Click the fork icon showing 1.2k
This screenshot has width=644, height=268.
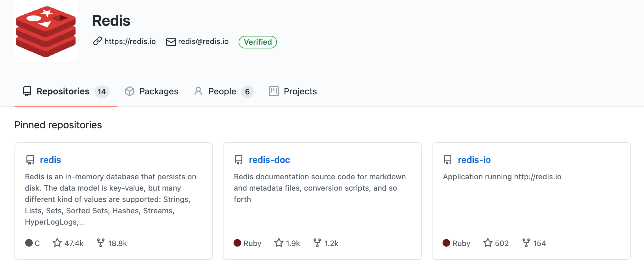(x=317, y=243)
